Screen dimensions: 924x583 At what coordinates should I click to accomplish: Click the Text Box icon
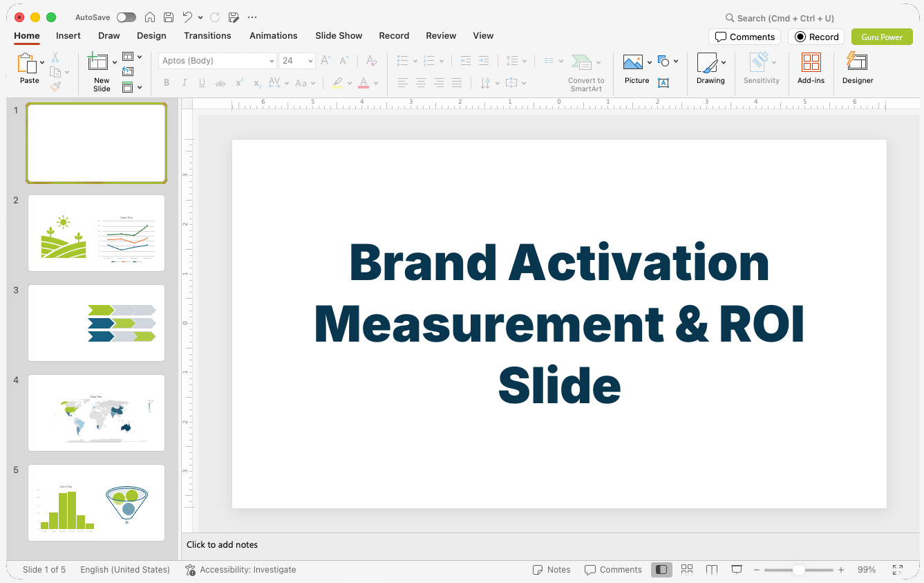tap(663, 83)
